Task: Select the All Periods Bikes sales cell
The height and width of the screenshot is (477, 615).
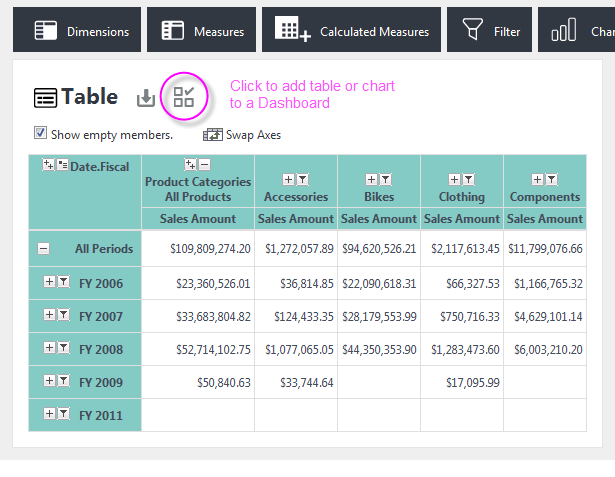Action: [379, 249]
